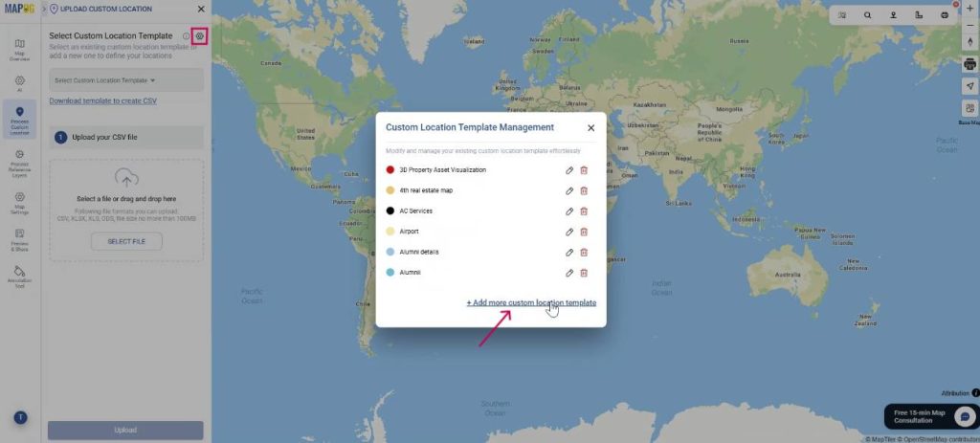Open template settings gear icon
Viewport: 980px width, 443px height.
[199, 36]
